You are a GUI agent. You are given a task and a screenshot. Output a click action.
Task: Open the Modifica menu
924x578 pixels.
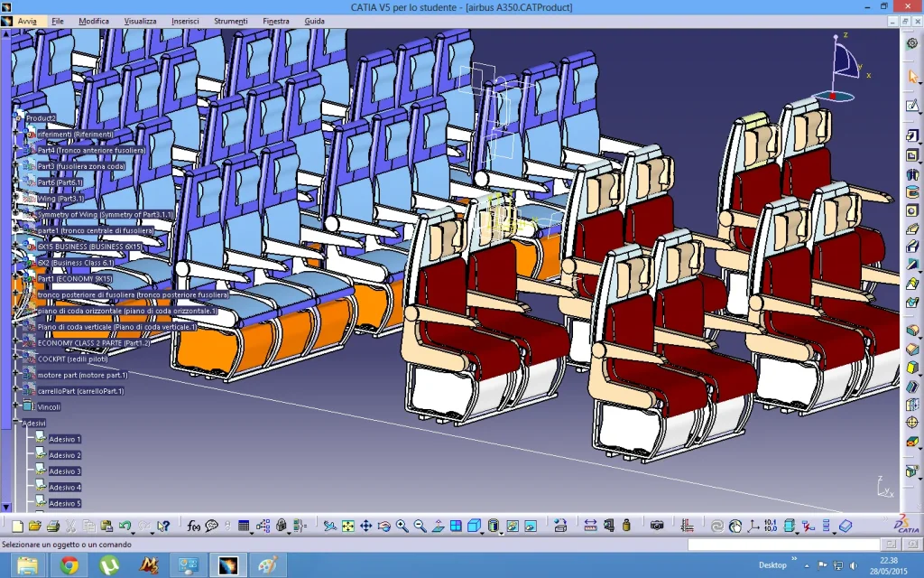click(x=94, y=22)
